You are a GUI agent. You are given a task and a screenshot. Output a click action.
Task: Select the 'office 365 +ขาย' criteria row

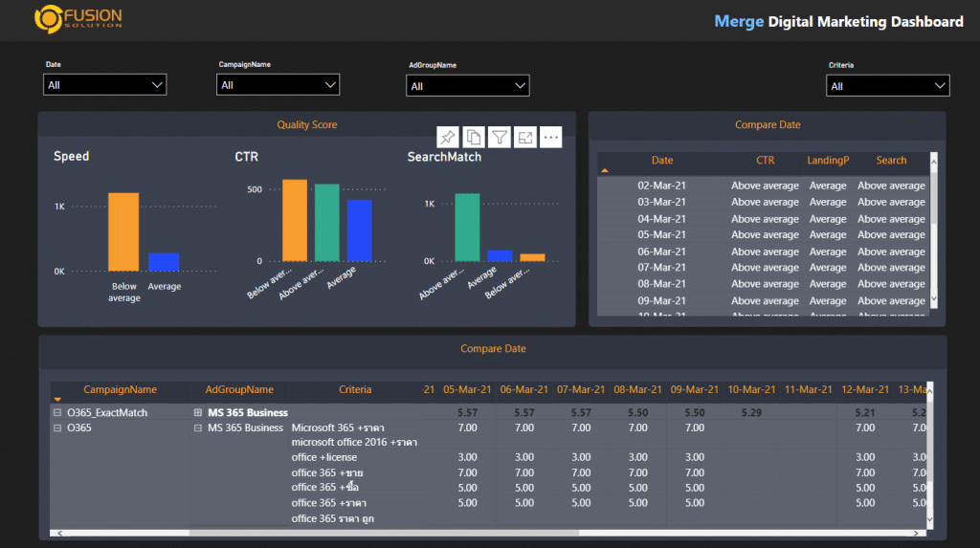pyautogui.click(x=327, y=473)
